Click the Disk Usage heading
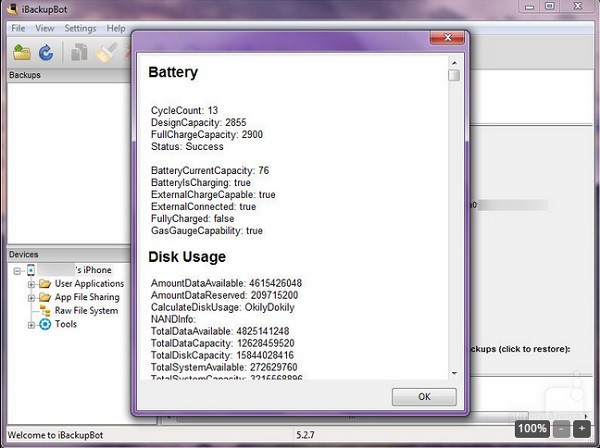Image resolution: width=600 pixels, height=448 pixels. [x=187, y=257]
